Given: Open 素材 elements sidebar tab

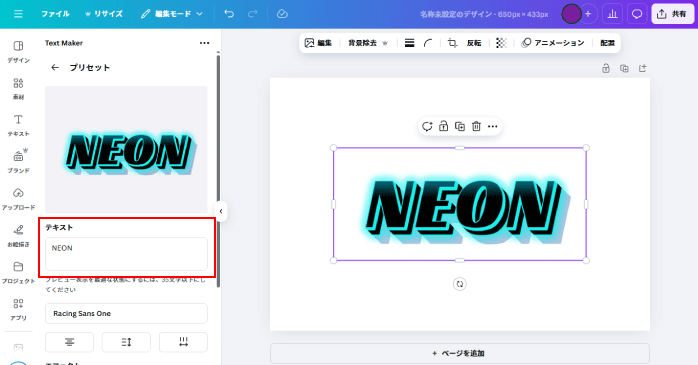Looking at the screenshot, I should [x=18, y=89].
